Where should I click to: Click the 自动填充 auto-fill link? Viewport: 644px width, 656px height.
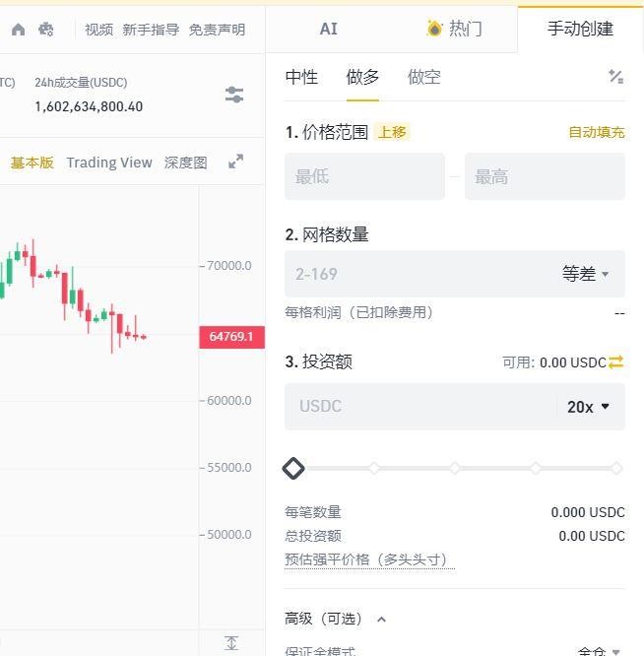596,132
